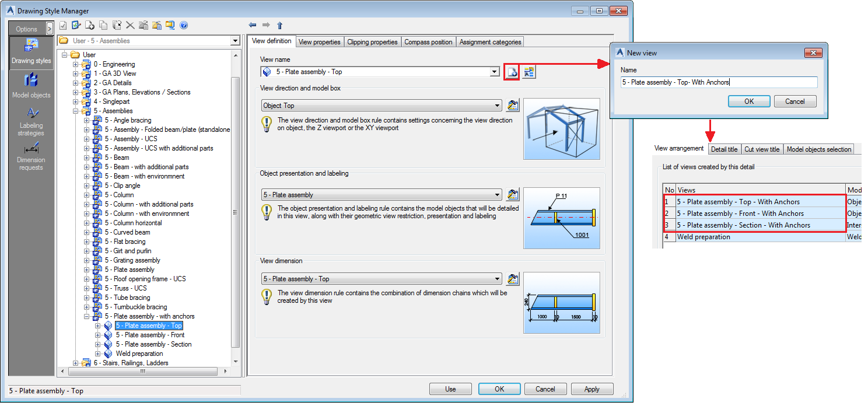
Task: Open the Detail title tab
Action: tap(724, 149)
